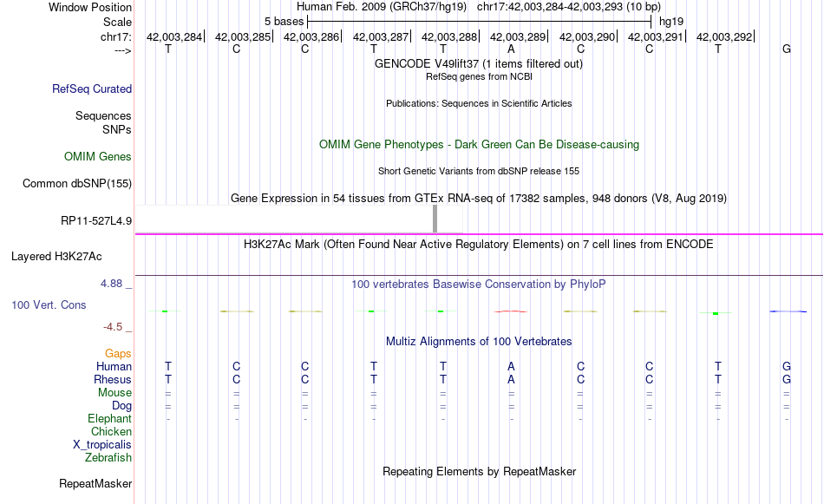Click the orange Gaps label

coord(118,354)
